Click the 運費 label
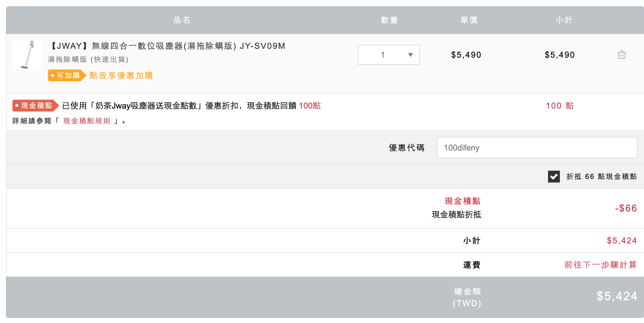Screen dimensions: 644x323 (x=472, y=265)
